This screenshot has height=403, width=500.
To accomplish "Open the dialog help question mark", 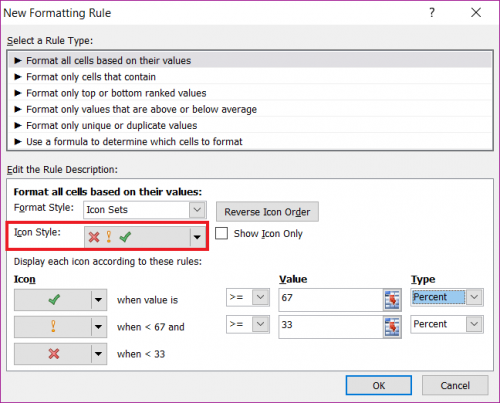I will [x=432, y=13].
